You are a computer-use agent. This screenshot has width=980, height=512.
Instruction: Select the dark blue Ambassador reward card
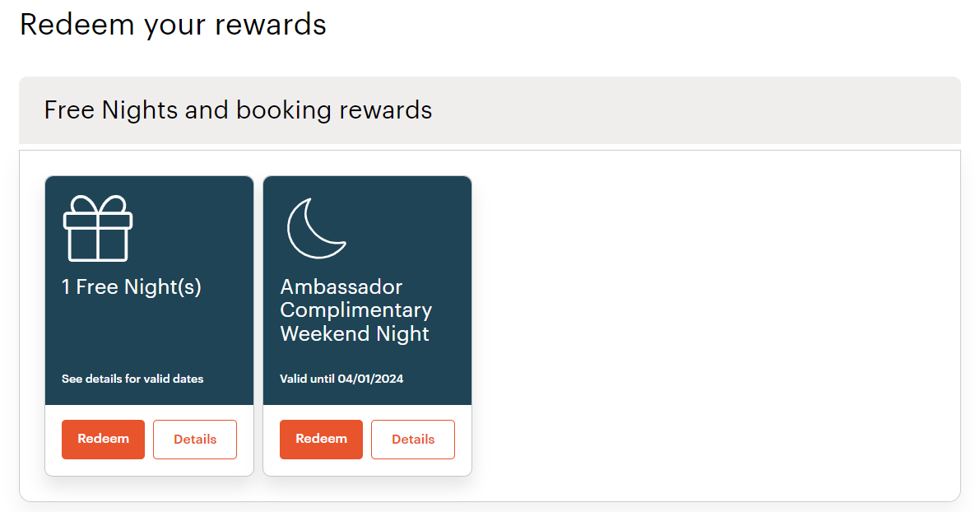click(x=368, y=291)
